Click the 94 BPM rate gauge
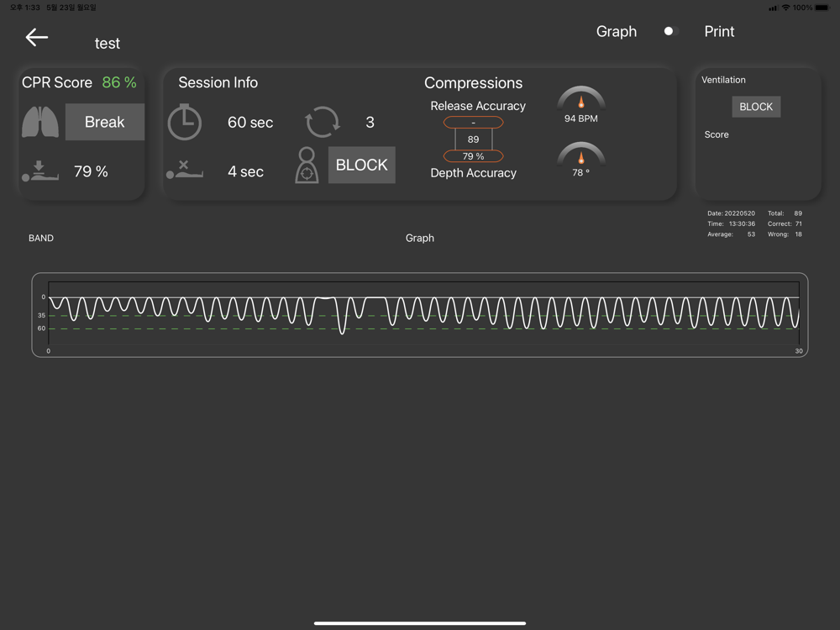The width and height of the screenshot is (840, 630). pos(581,105)
